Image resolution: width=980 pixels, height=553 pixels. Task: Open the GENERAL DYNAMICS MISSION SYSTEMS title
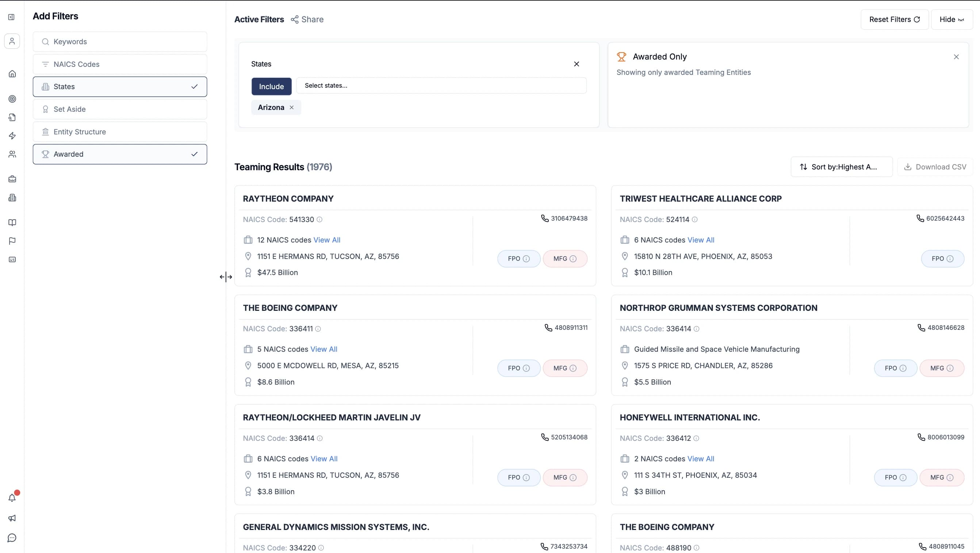[x=336, y=527]
